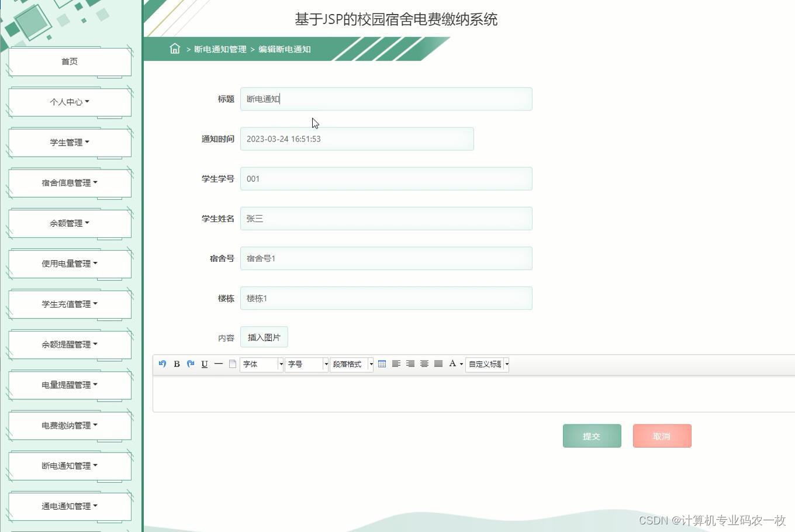Click the Redo icon in the content editor
This screenshot has height=532, width=795.
190,364
